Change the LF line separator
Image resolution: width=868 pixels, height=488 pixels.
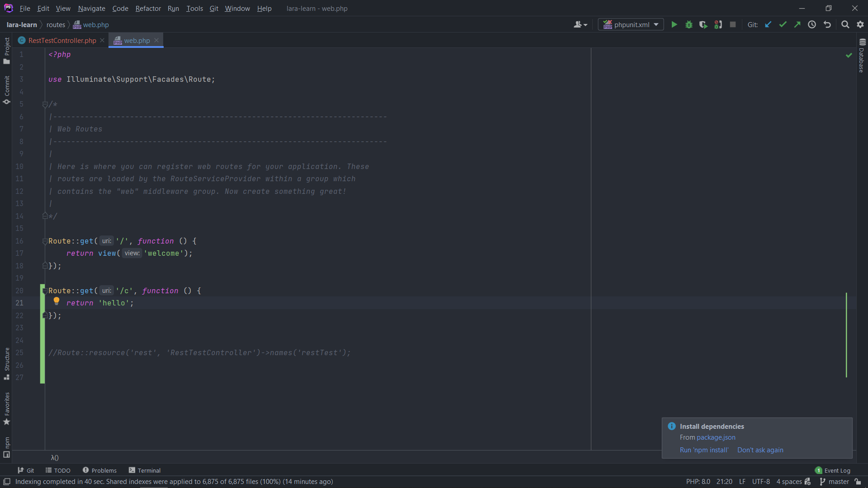point(742,482)
